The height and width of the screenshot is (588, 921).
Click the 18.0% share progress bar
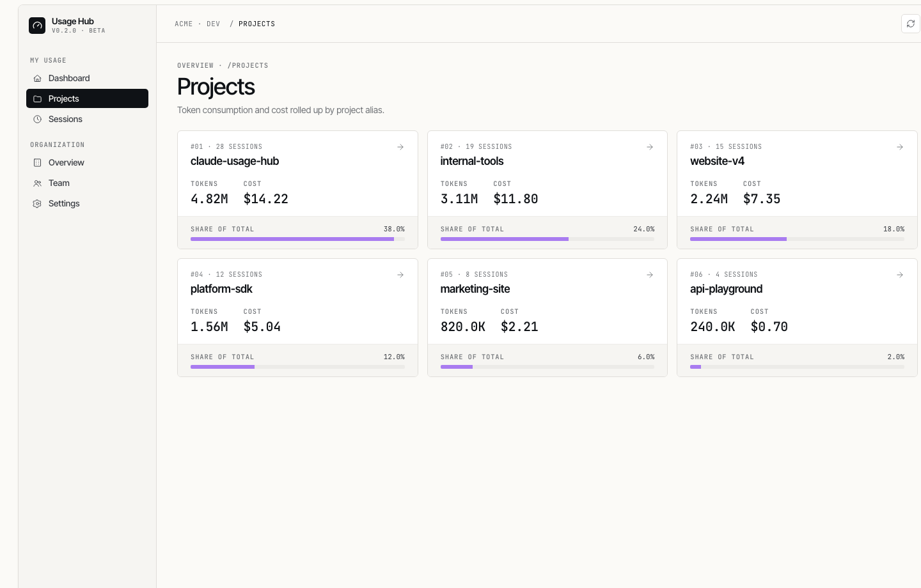click(x=797, y=239)
